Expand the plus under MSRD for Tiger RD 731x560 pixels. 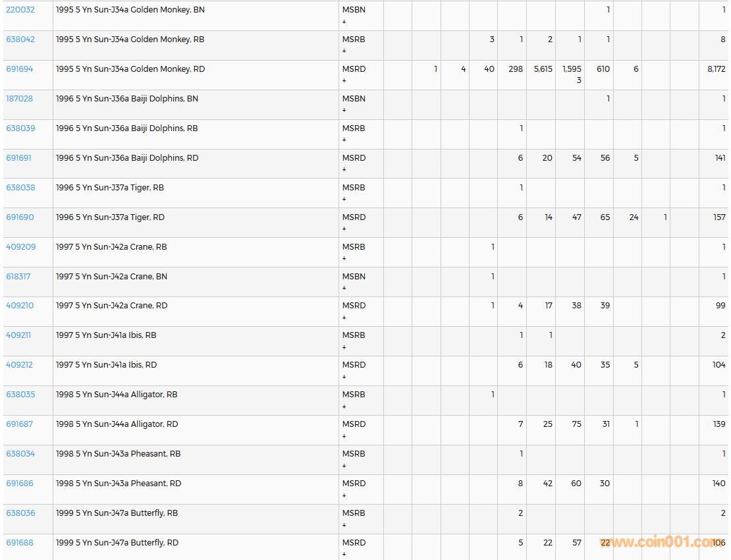tap(344, 229)
